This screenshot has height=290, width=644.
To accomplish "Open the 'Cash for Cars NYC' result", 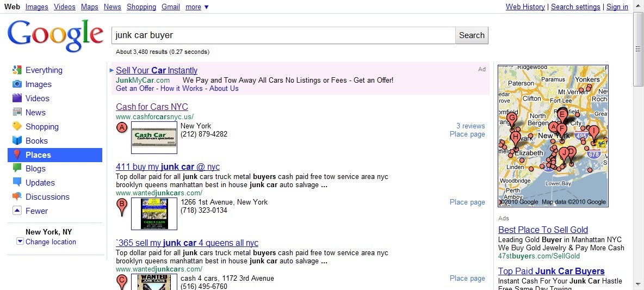I will tap(152, 107).
